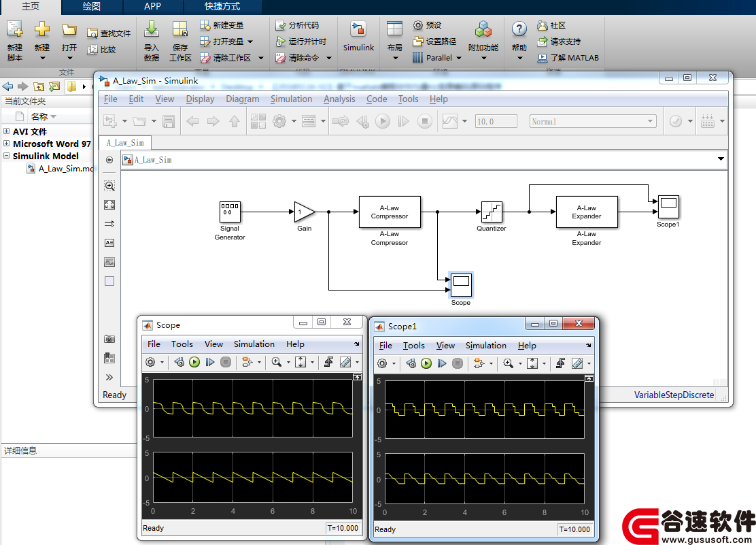Select the A-Law Compressor block
Screen dimensions: 756x545
(x=390, y=212)
